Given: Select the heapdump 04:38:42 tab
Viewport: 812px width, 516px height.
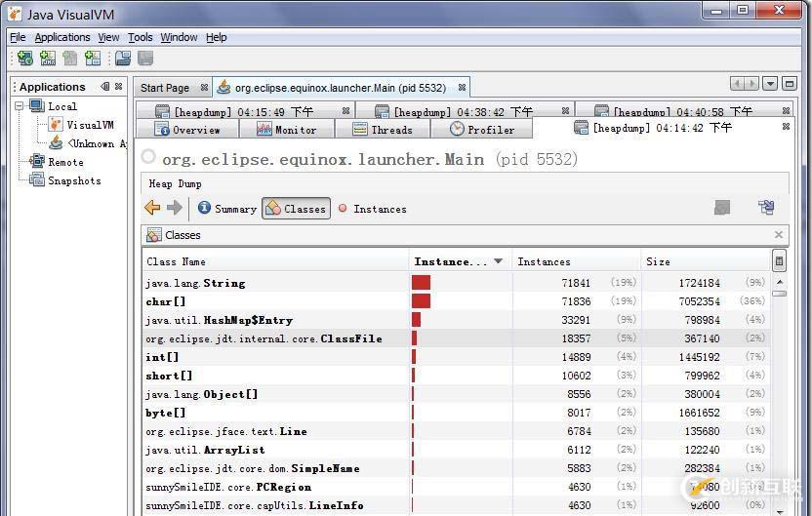Looking at the screenshot, I should tap(464, 111).
